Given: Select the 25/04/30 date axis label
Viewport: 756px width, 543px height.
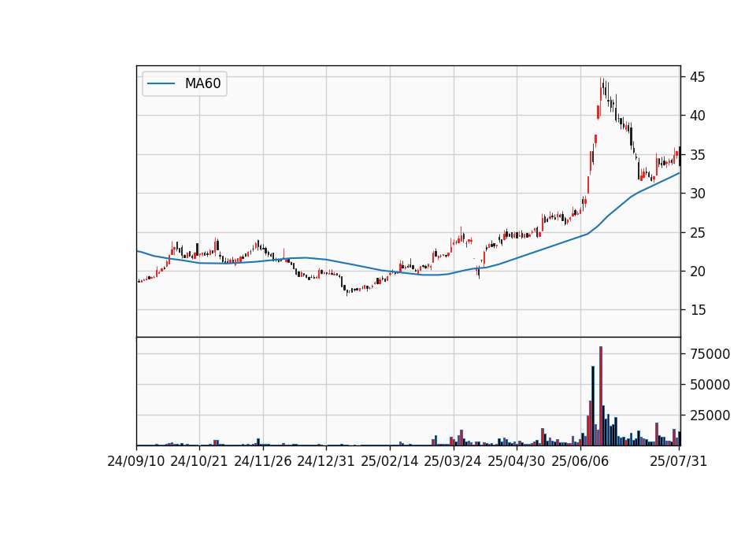Looking at the screenshot, I should click(517, 461).
